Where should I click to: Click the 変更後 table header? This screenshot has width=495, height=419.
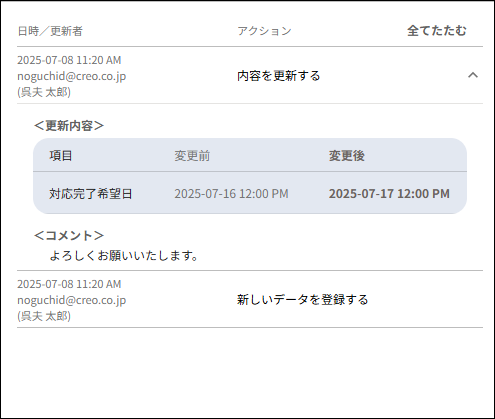(x=347, y=156)
